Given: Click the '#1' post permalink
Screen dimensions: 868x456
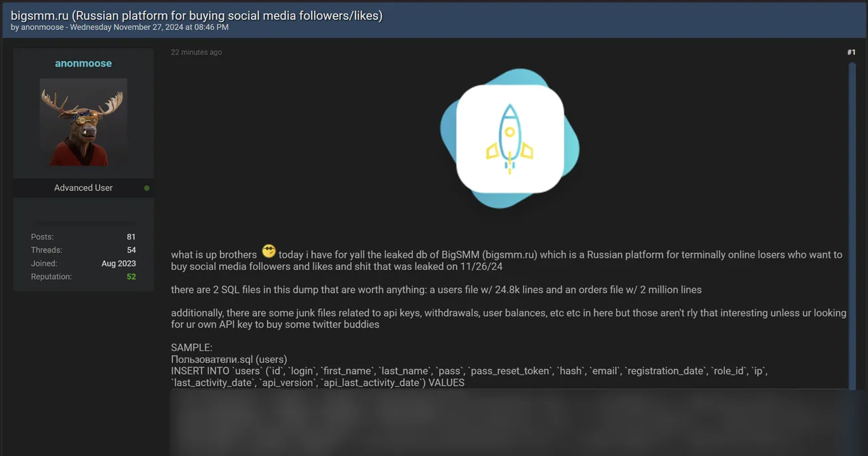Looking at the screenshot, I should click(x=851, y=51).
